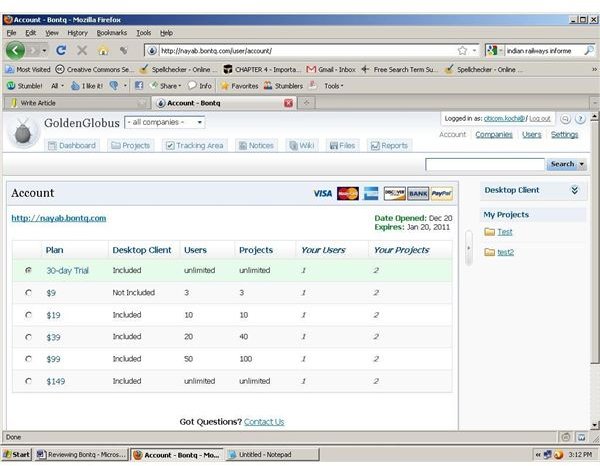Viewport: 600px width, 466px height.
Task: Click in the site search input field
Action: coord(485,165)
